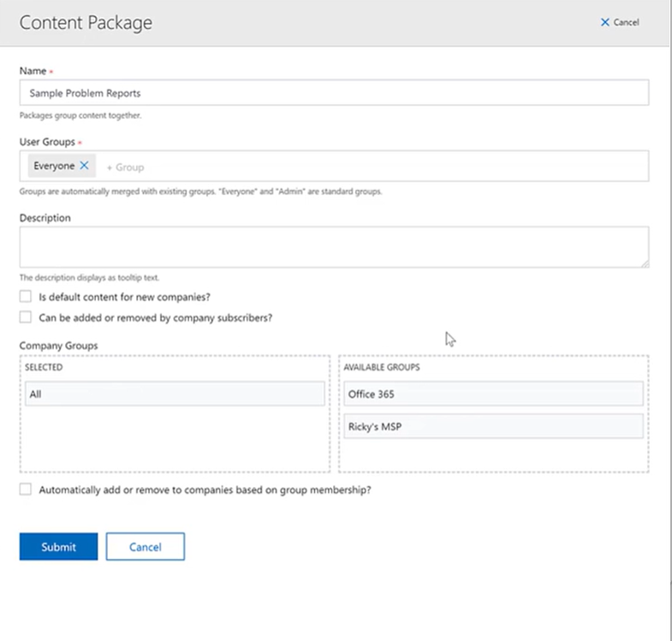Click into the Description text area
672x641 pixels.
tap(334, 247)
